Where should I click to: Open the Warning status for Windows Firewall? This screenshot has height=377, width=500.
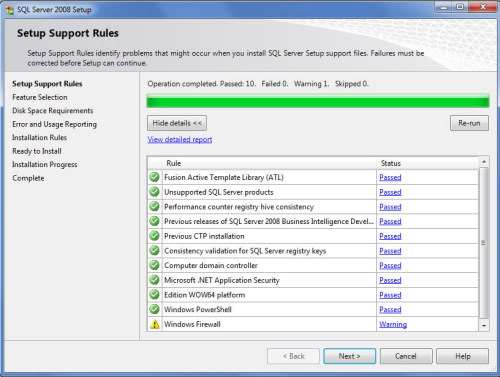(x=393, y=324)
